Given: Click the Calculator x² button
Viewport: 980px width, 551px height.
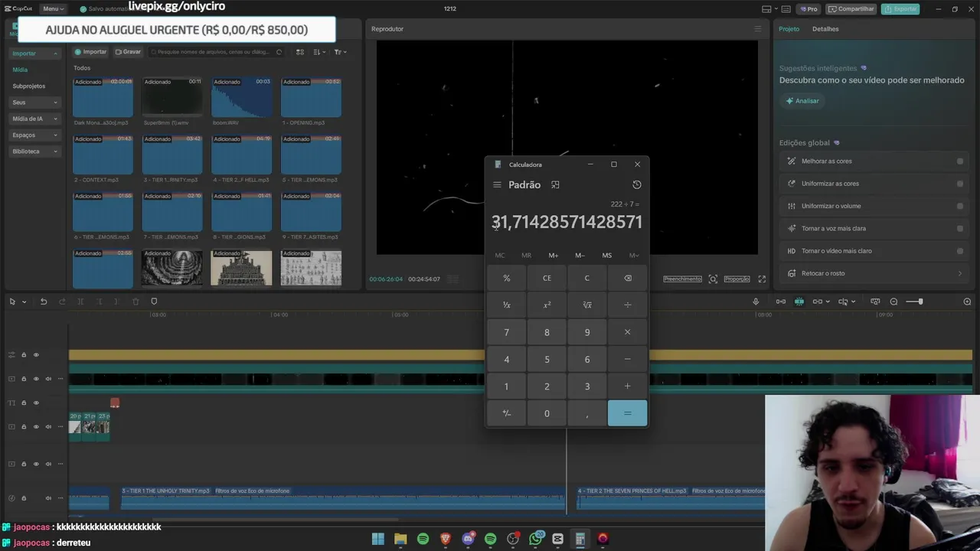Looking at the screenshot, I should tap(547, 305).
